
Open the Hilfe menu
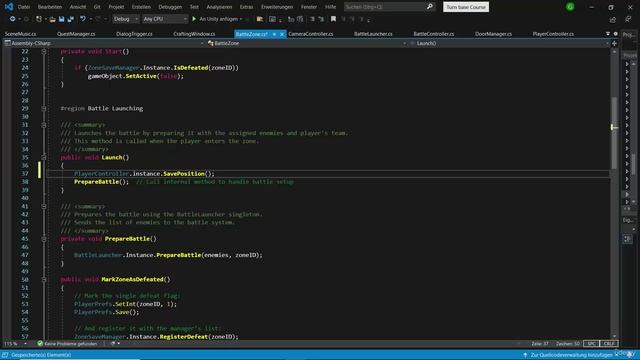331,7
